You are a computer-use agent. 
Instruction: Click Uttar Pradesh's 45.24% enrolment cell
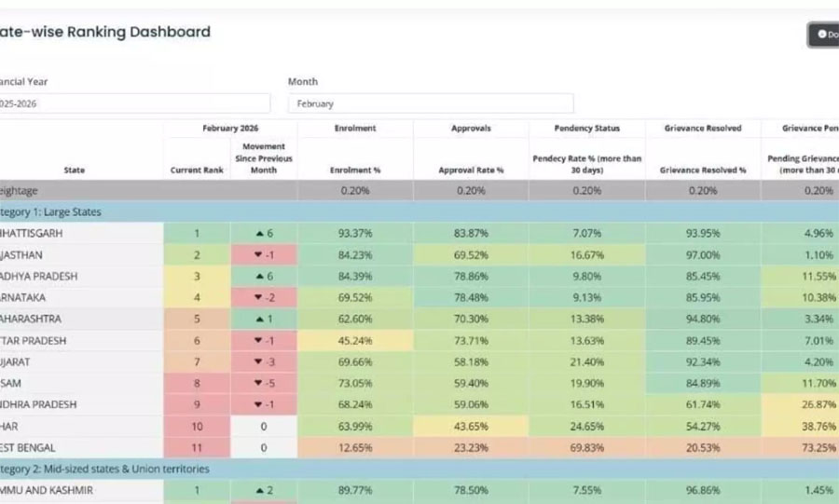click(355, 340)
